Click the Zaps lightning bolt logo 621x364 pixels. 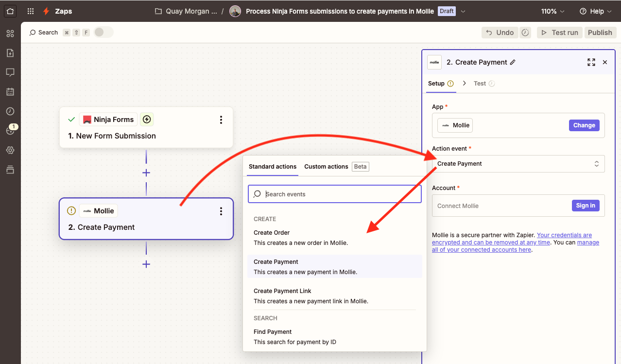[46, 11]
